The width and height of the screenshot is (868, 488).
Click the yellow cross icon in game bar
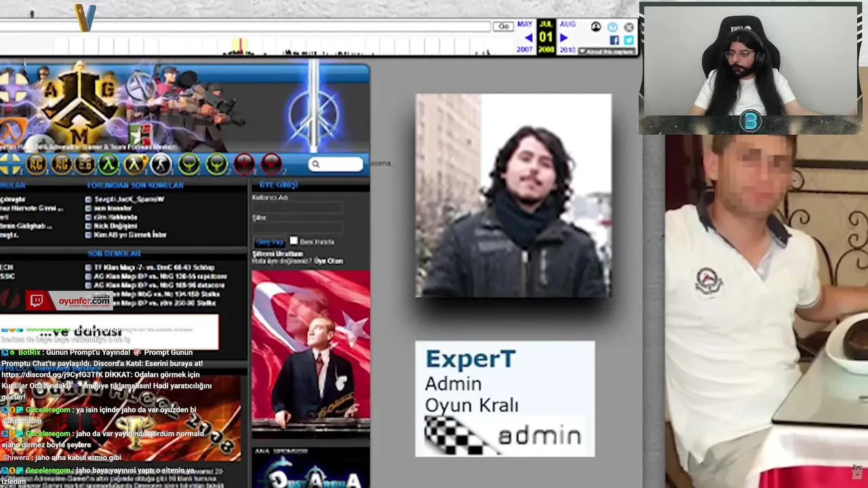(x=9, y=163)
